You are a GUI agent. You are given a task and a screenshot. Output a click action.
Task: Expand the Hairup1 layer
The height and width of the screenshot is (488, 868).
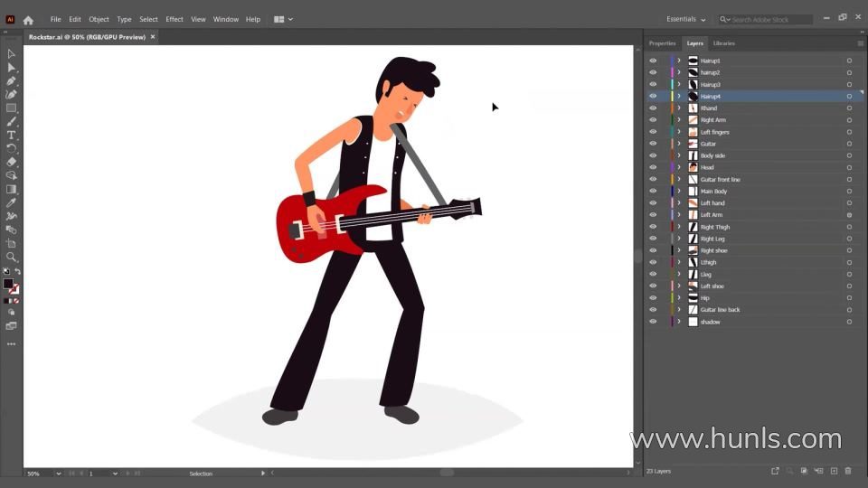pyautogui.click(x=679, y=61)
